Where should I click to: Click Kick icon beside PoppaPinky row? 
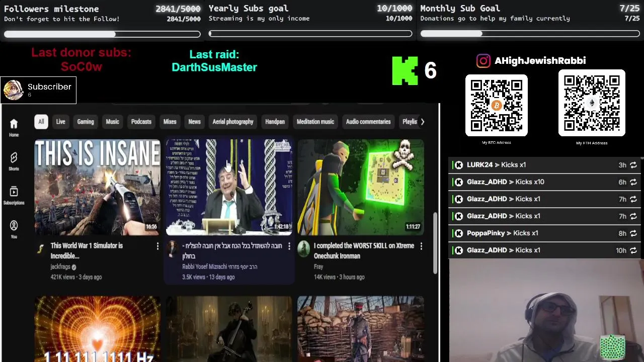pos(459,233)
